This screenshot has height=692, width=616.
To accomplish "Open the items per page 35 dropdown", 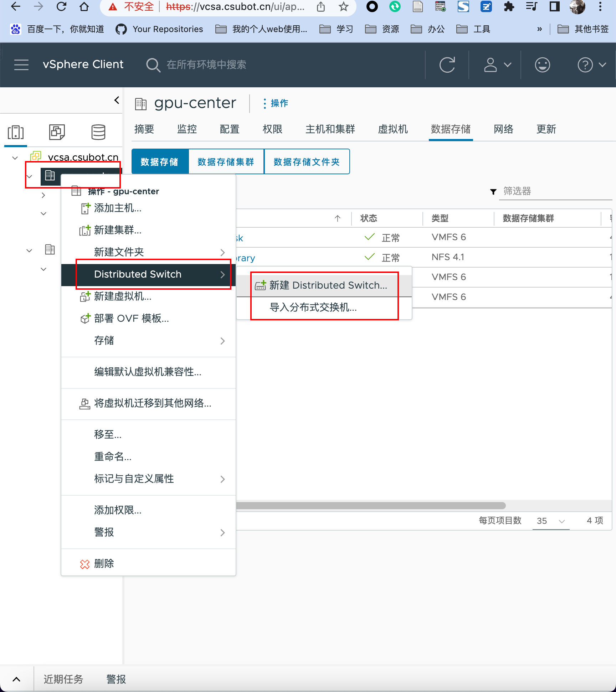I will tap(551, 521).
